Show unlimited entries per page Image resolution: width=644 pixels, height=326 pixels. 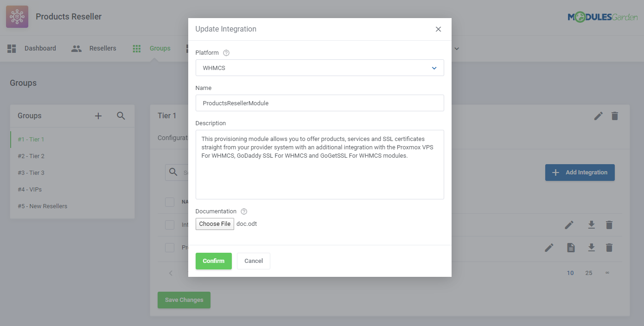click(607, 273)
